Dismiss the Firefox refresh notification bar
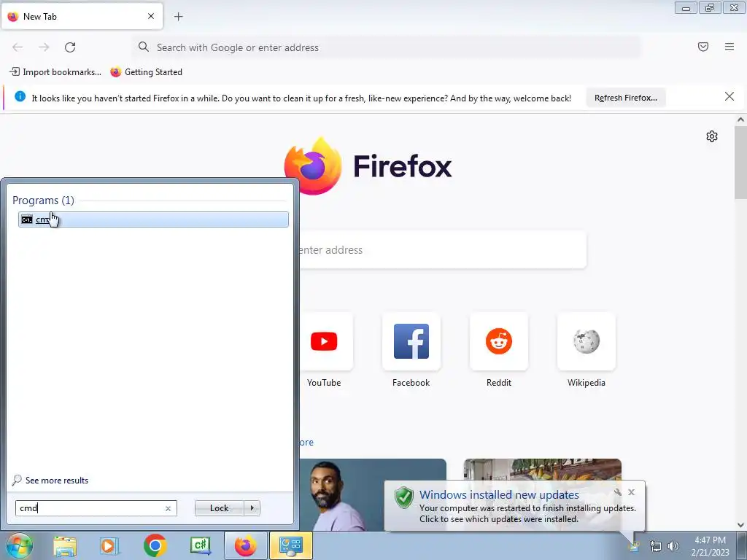 click(729, 97)
